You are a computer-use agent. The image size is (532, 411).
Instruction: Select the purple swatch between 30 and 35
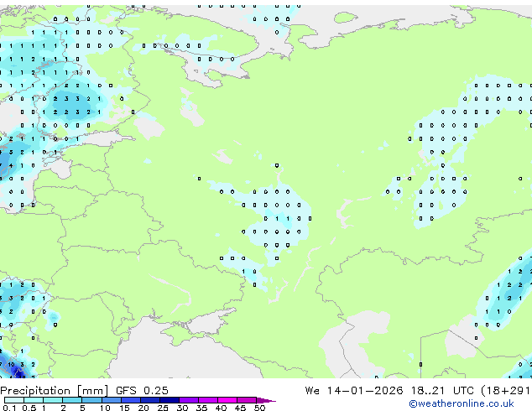pos(189,400)
